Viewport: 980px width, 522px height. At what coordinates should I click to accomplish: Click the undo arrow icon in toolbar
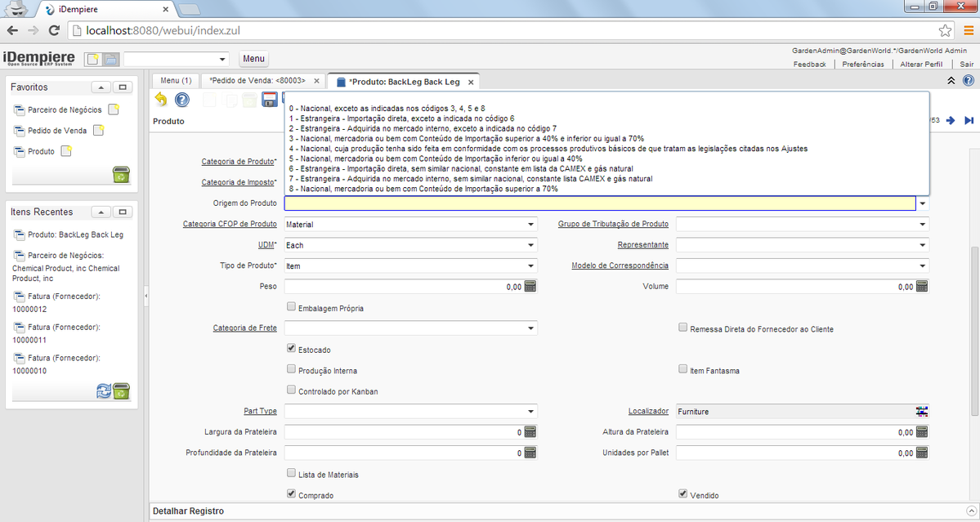[x=160, y=100]
